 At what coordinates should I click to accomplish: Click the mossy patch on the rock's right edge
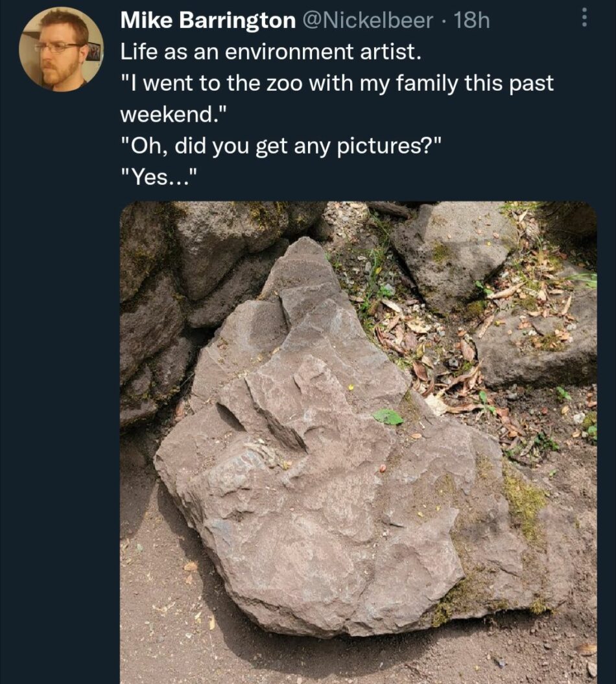523,502
